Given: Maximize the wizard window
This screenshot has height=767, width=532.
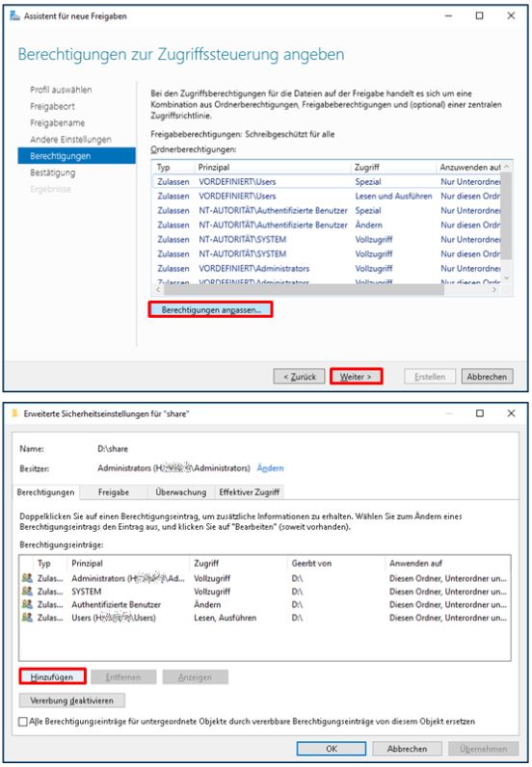Looking at the screenshot, I should 480,15.
